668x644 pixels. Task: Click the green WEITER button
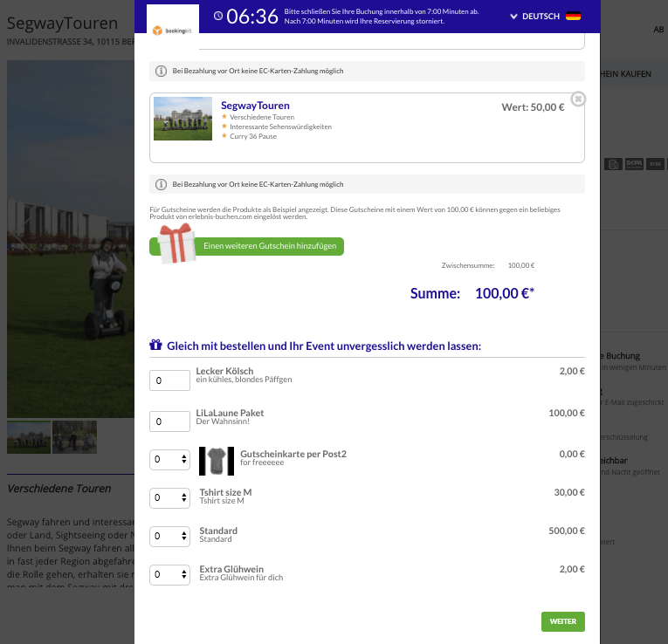(x=562, y=621)
